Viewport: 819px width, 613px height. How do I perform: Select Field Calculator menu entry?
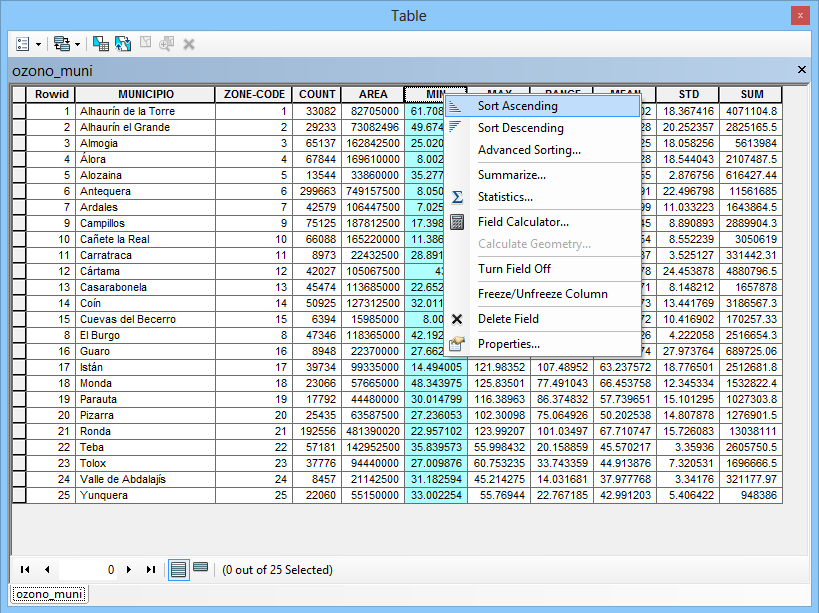click(522, 222)
